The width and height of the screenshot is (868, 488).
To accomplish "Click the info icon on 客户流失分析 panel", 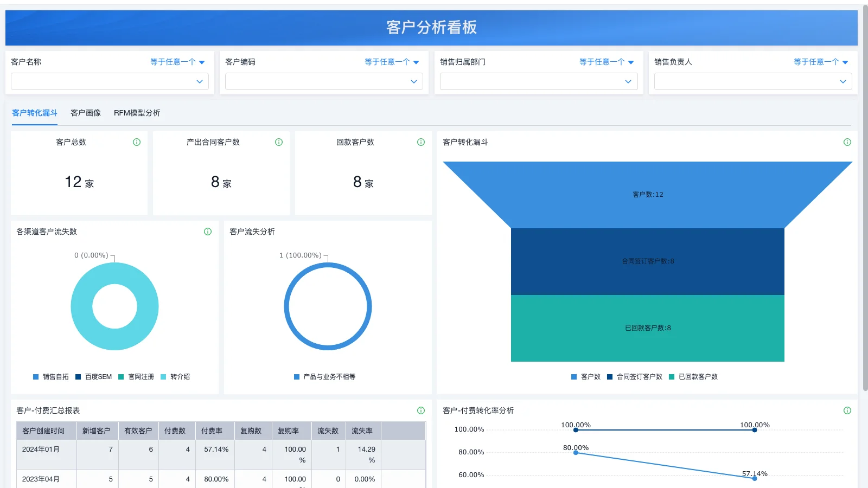I will (x=420, y=232).
